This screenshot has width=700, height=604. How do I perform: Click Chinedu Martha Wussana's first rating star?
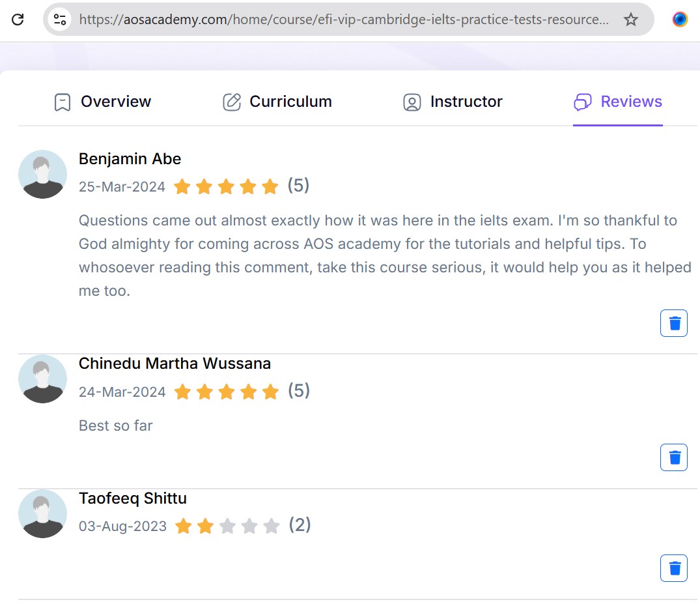coord(182,392)
